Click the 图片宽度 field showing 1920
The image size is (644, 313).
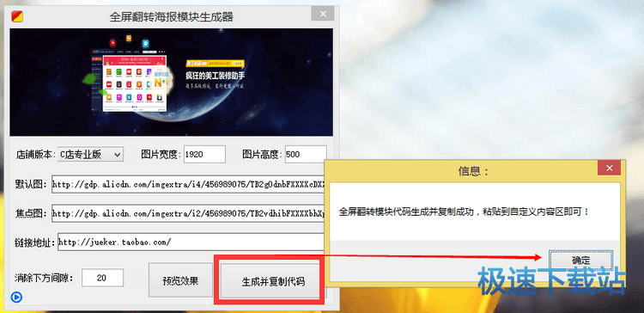pos(204,154)
